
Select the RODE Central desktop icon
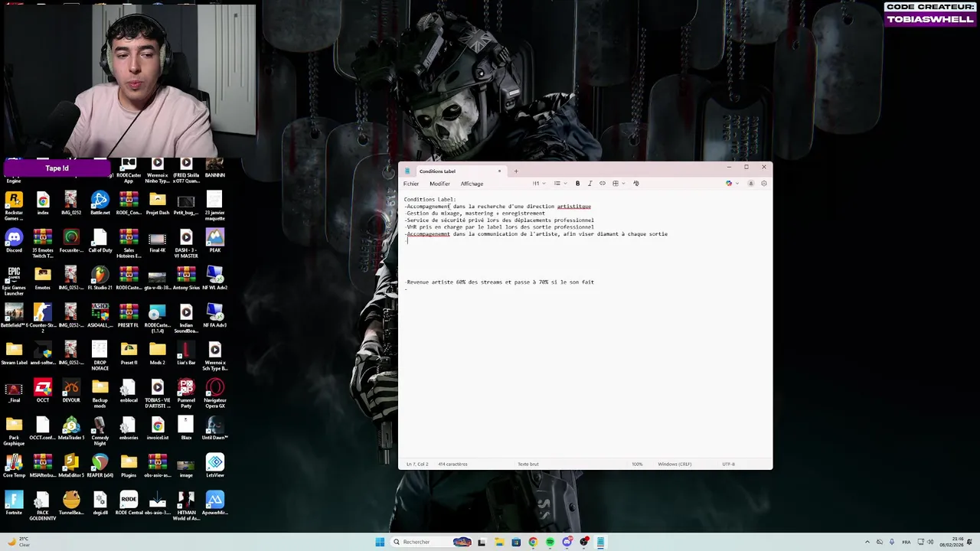(129, 504)
